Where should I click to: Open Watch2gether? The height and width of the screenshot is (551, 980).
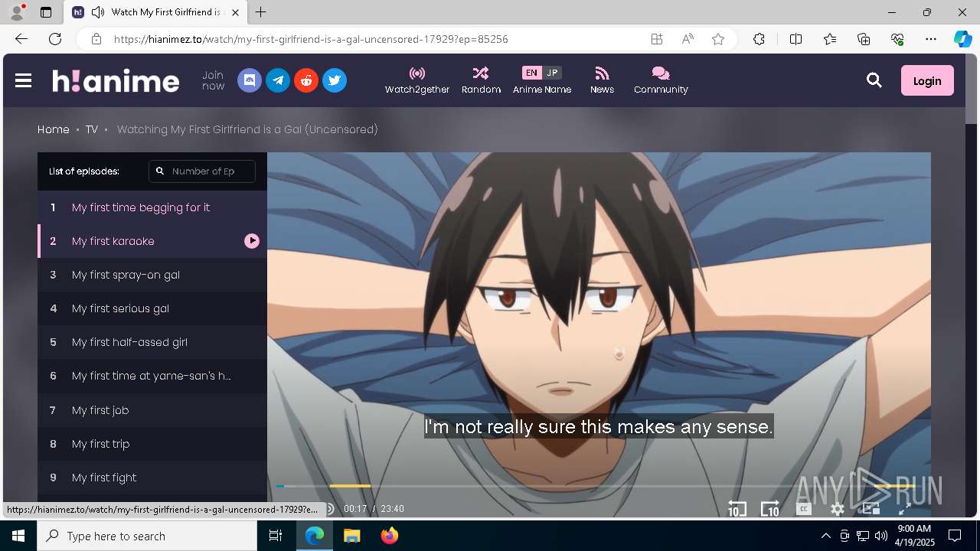point(417,80)
